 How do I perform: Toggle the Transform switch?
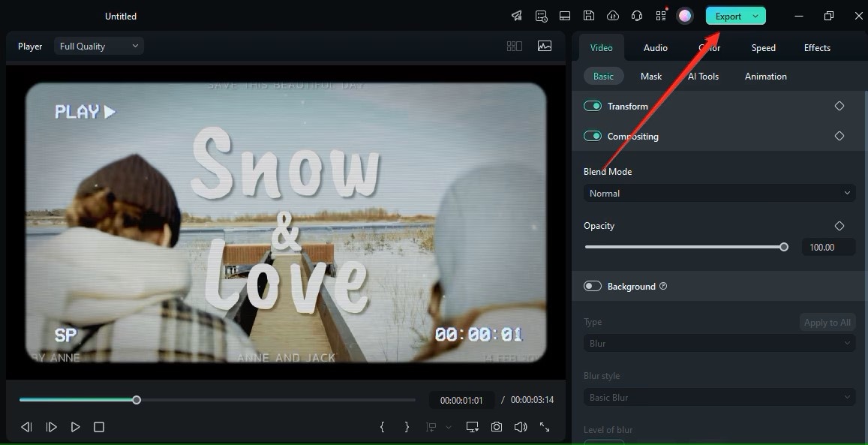click(x=593, y=106)
